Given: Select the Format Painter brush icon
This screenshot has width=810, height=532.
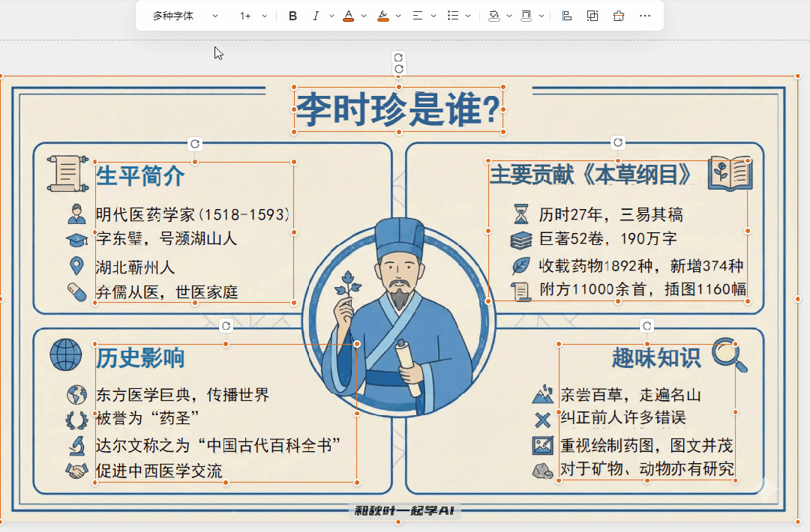Looking at the screenshot, I should click(618, 15).
